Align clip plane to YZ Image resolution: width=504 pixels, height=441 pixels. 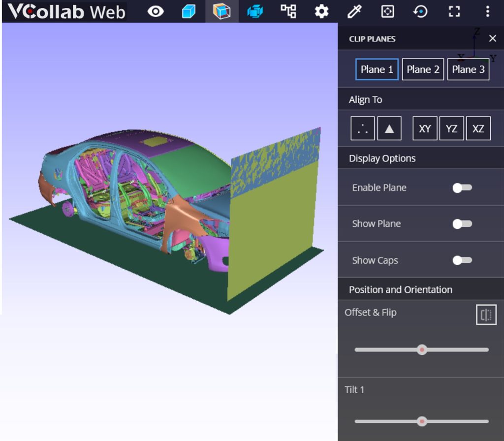pos(452,128)
